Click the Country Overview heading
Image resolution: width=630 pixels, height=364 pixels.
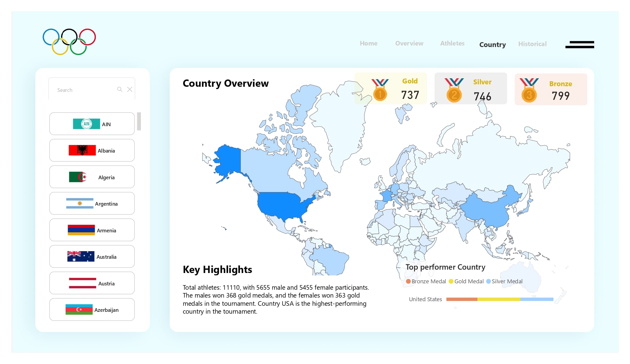point(226,83)
